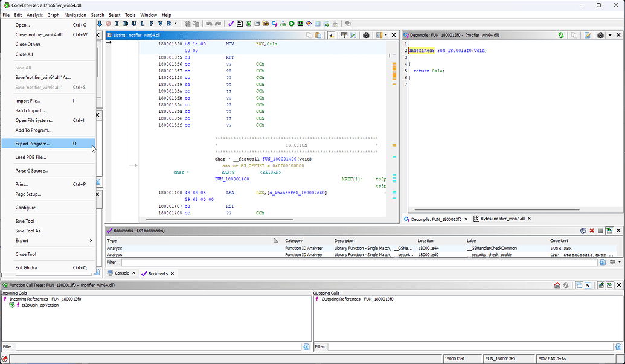Open the Decompiler via the Cf toolbar icon
Screen dimensions: 625x364
click(274, 23)
